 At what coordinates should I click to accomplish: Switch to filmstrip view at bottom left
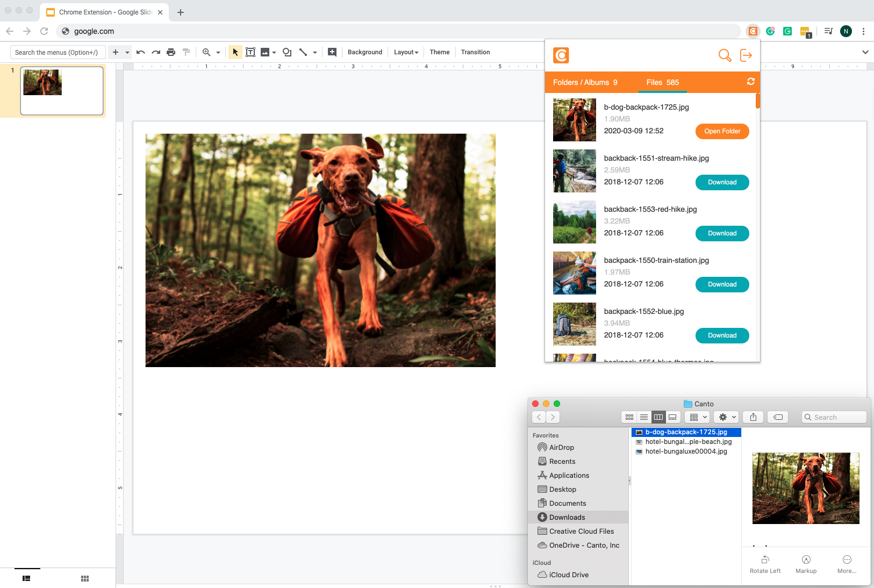click(x=26, y=578)
